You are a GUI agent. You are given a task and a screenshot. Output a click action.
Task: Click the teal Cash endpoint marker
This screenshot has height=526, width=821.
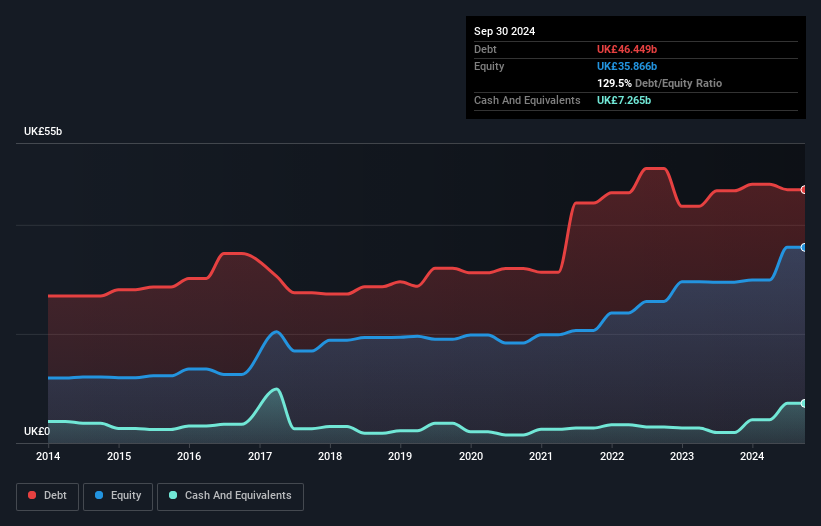[804, 404]
